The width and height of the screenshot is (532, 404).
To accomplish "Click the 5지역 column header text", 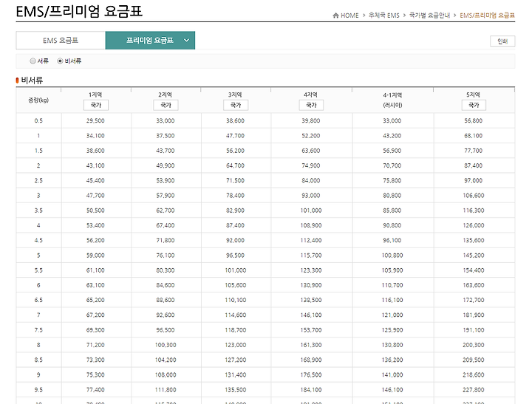I will pyautogui.click(x=473, y=95).
